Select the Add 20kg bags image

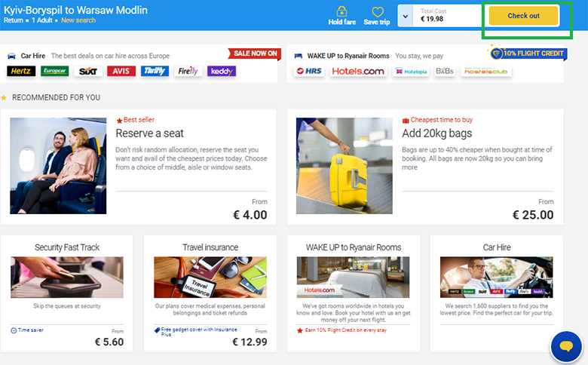(x=345, y=166)
